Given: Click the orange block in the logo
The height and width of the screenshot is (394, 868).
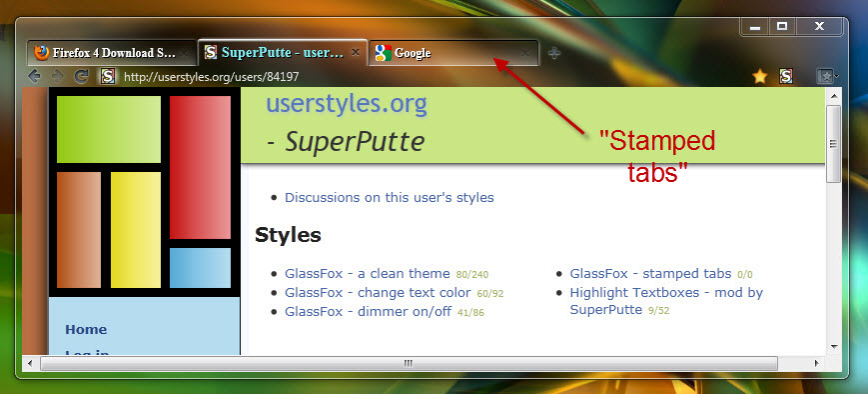Looking at the screenshot, I should (x=79, y=230).
